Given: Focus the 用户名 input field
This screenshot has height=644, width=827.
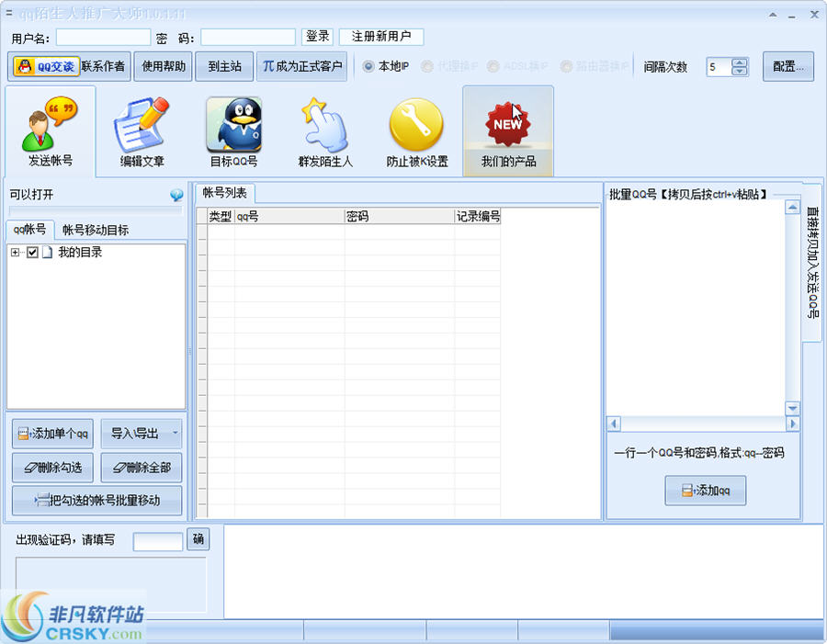Looking at the screenshot, I should 103,38.
